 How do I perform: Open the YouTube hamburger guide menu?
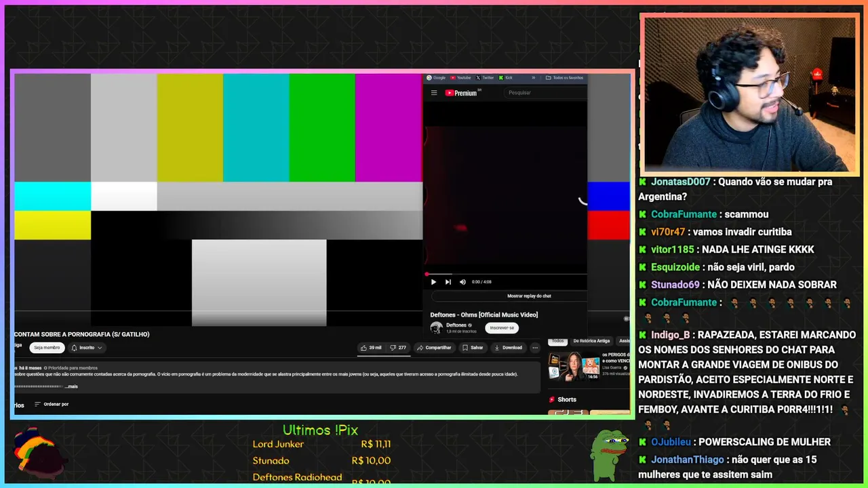434,93
